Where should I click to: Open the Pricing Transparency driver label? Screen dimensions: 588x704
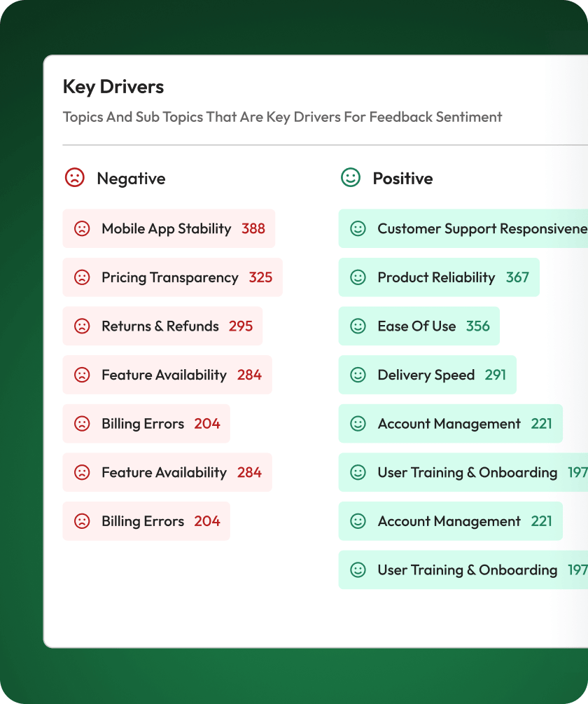pos(169,277)
